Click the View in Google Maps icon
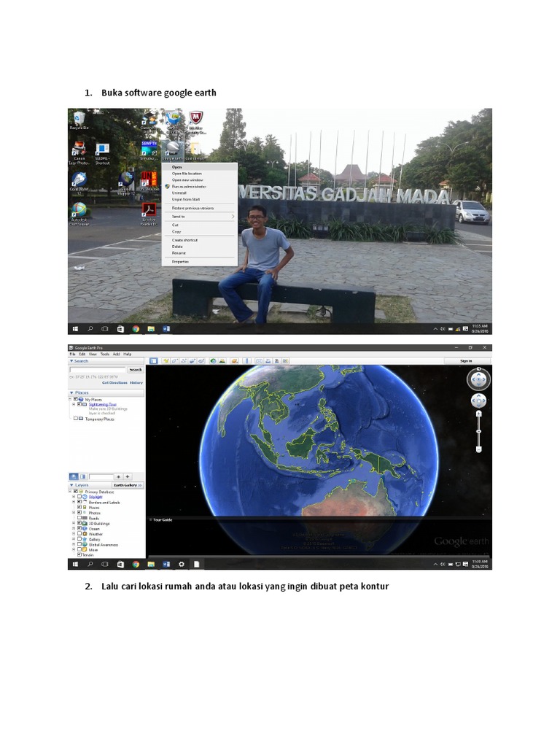Image resolution: width=560 pixels, height=747 pixels. click(285, 361)
